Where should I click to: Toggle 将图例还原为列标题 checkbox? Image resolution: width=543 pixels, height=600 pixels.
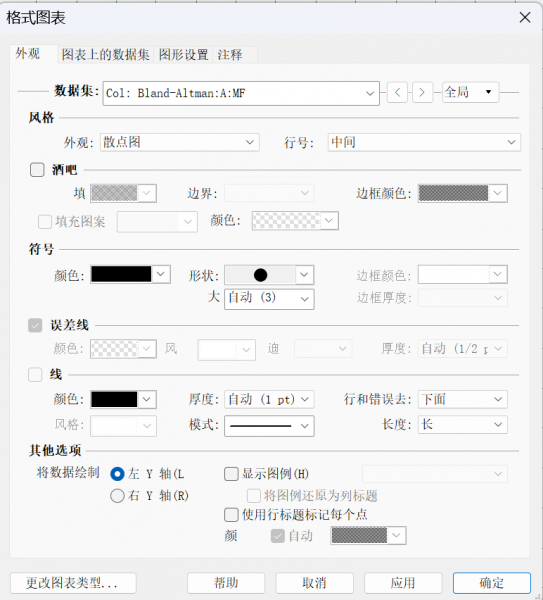click(x=254, y=496)
